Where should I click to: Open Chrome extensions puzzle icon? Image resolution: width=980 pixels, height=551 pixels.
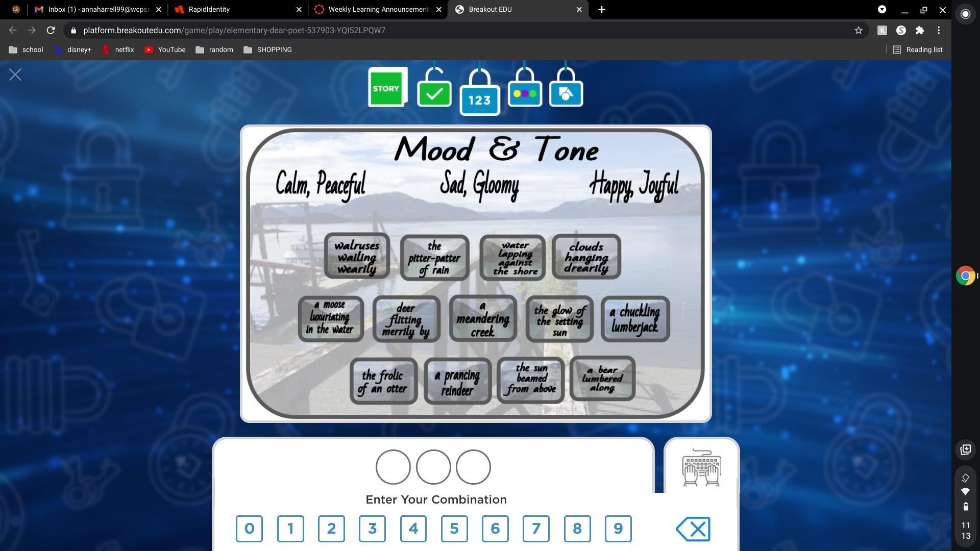point(920,31)
